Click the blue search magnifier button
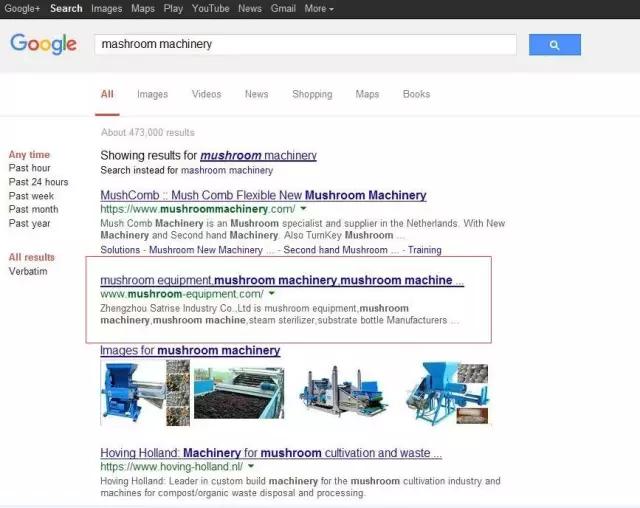 tap(554, 45)
